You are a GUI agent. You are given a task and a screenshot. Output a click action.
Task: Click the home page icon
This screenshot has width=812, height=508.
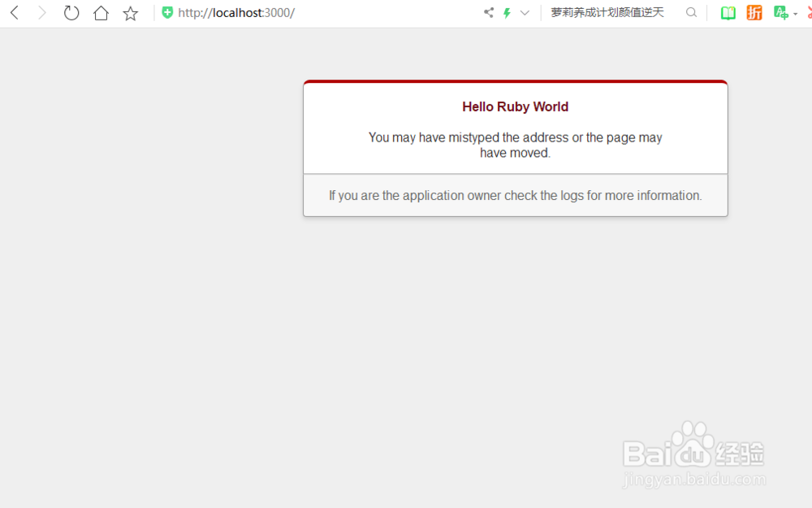100,12
